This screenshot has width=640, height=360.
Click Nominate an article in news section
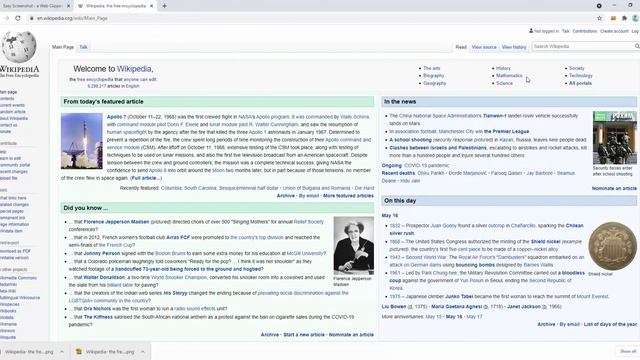coord(614,188)
